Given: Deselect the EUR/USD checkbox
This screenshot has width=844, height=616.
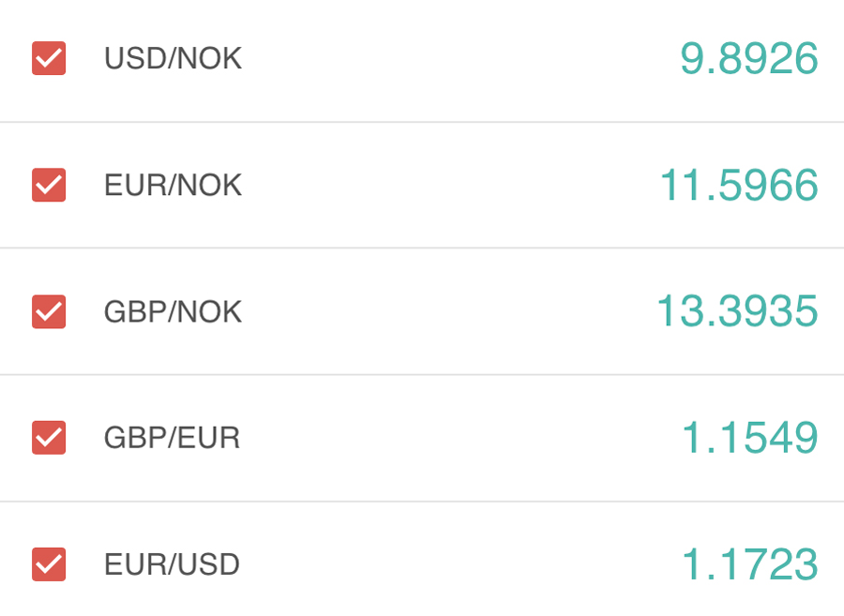Looking at the screenshot, I should point(49,563).
